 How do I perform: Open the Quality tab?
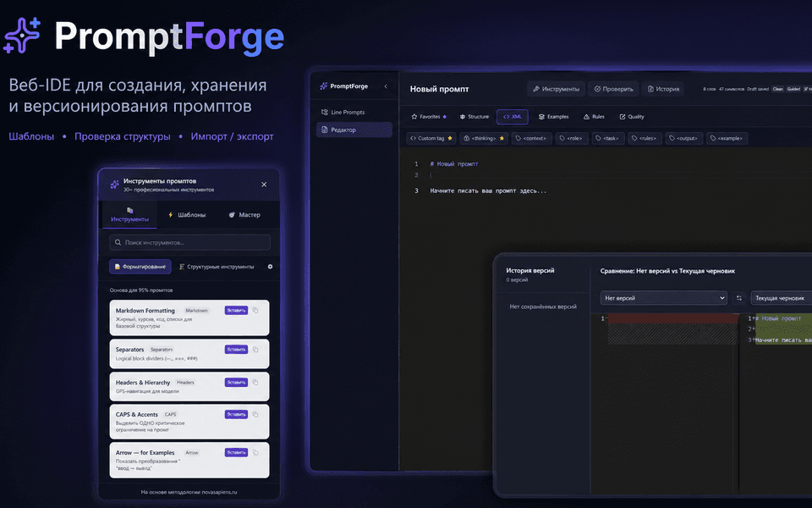632,117
